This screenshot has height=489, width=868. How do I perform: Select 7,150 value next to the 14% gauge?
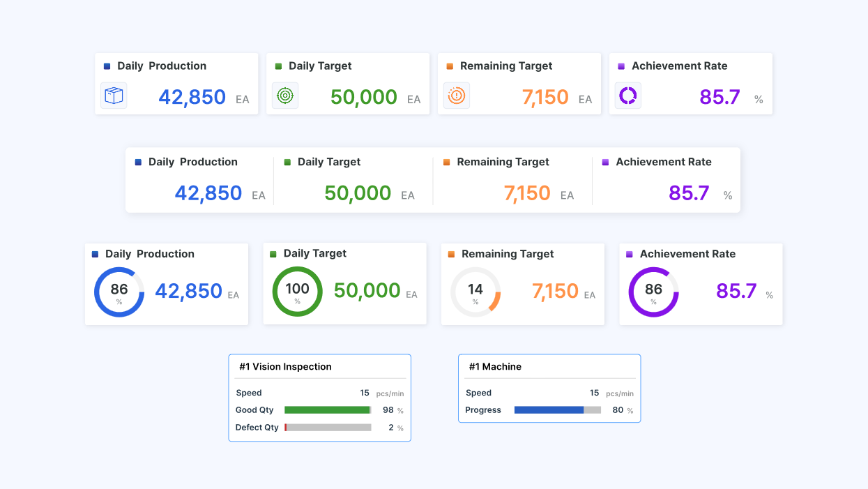pos(555,291)
